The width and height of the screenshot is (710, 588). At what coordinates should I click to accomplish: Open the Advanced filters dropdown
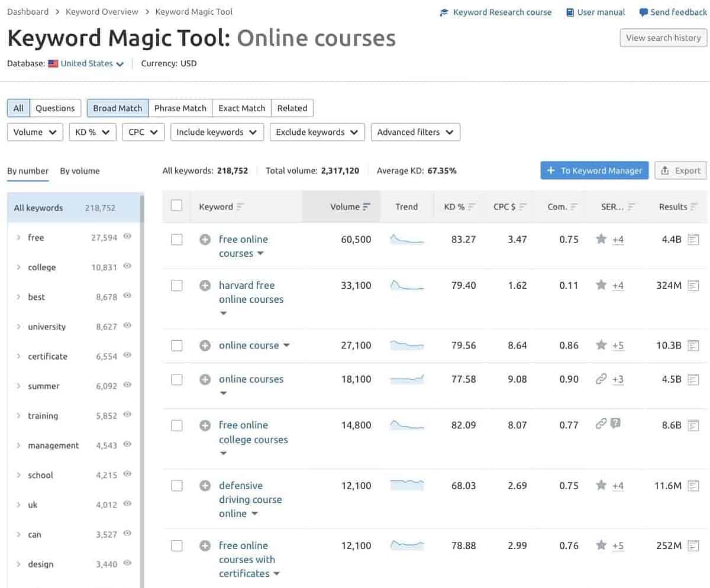click(x=415, y=132)
